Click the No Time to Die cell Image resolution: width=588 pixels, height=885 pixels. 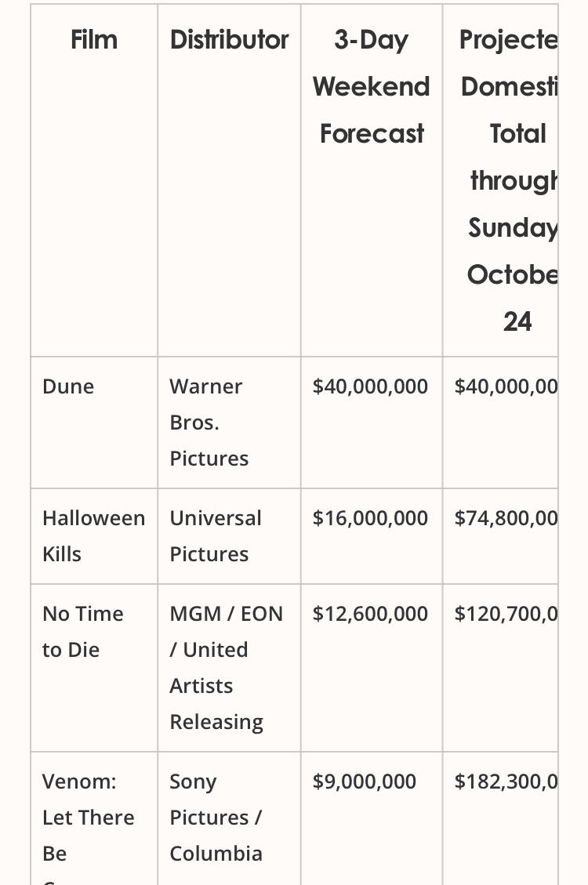[x=82, y=632]
